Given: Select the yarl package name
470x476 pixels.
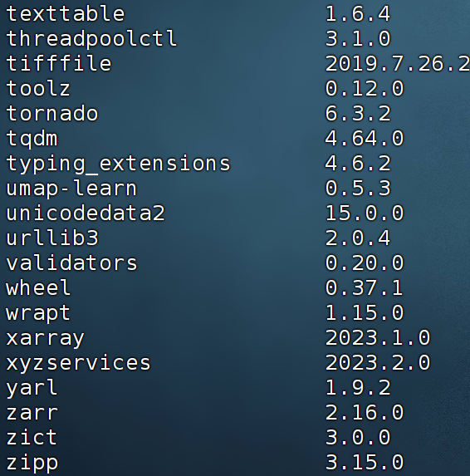Looking at the screenshot, I should coord(32,388).
